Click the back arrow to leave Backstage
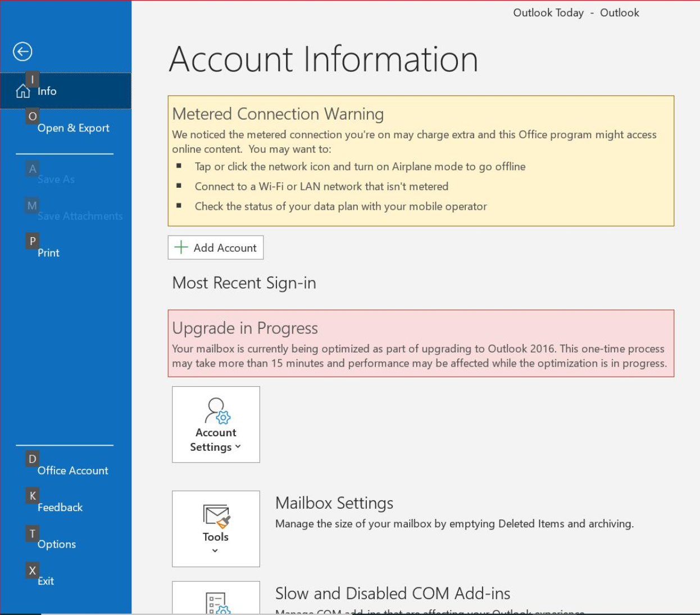 point(22,52)
